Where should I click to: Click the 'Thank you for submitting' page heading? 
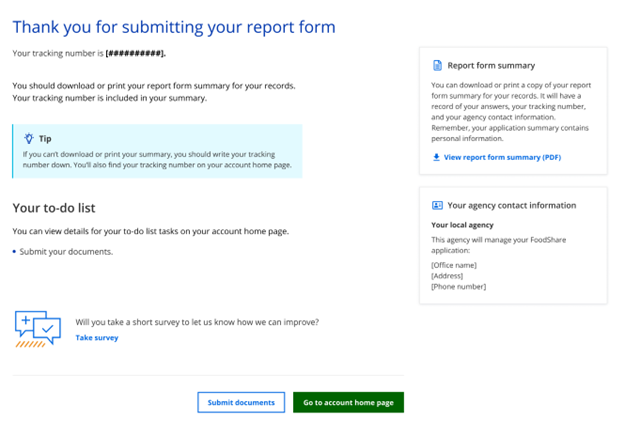(174, 27)
